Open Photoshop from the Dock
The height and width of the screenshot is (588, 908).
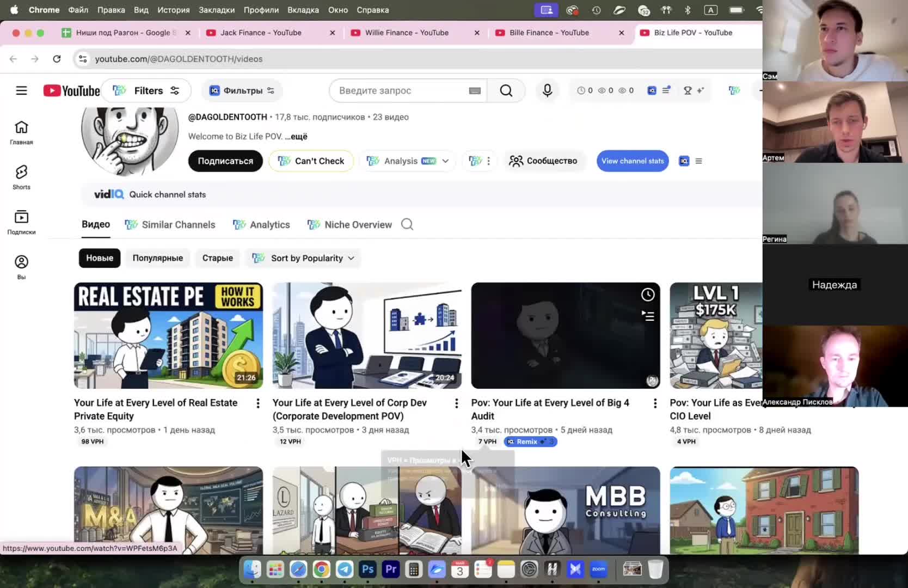(x=367, y=569)
